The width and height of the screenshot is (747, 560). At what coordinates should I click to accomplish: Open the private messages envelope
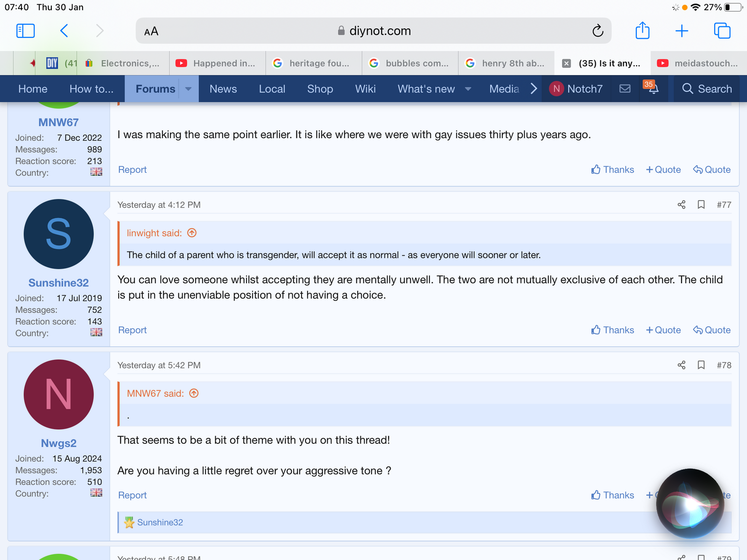click(625, 89)
